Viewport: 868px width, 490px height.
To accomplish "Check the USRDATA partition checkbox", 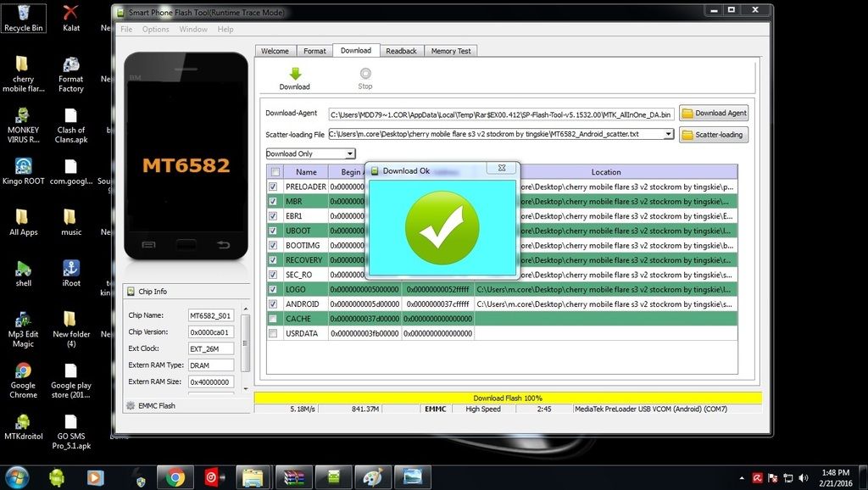I will coord(273,333).
